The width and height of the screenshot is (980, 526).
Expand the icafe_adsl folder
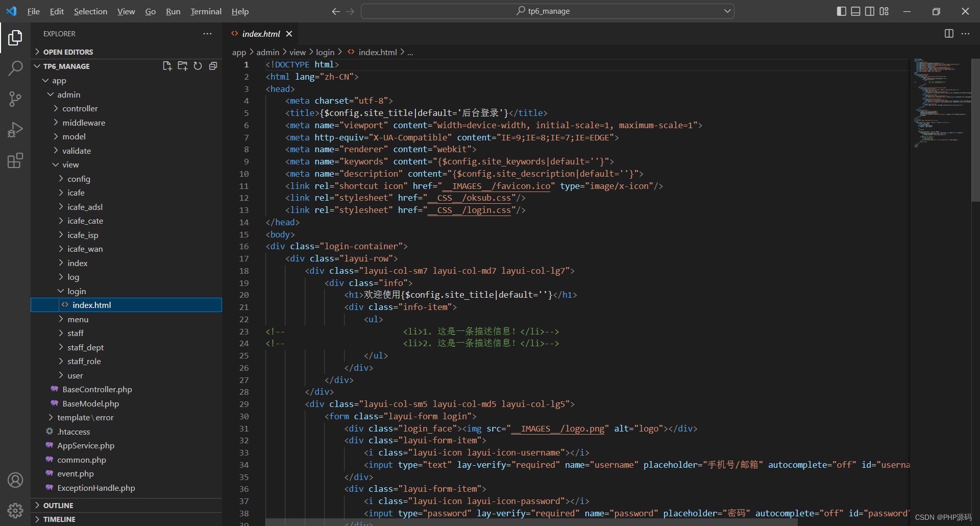tap(127, 207)
